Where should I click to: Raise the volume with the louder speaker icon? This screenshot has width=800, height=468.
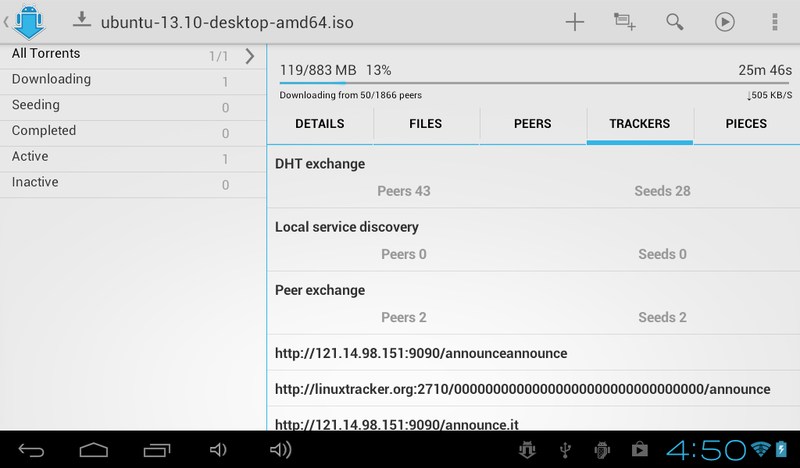pos(281,450)
